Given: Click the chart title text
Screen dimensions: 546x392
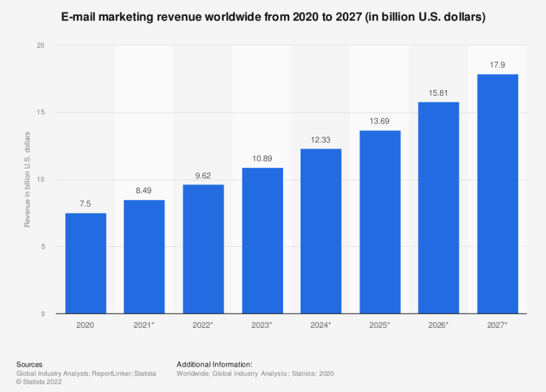Looking at the screenshot, I should point(273,17).
